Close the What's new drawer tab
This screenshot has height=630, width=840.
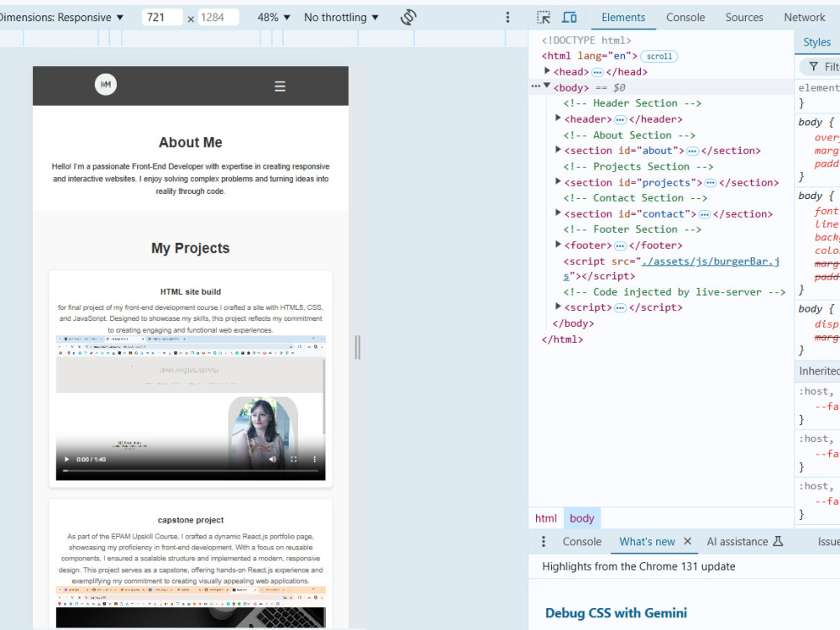tap(687, 541)
